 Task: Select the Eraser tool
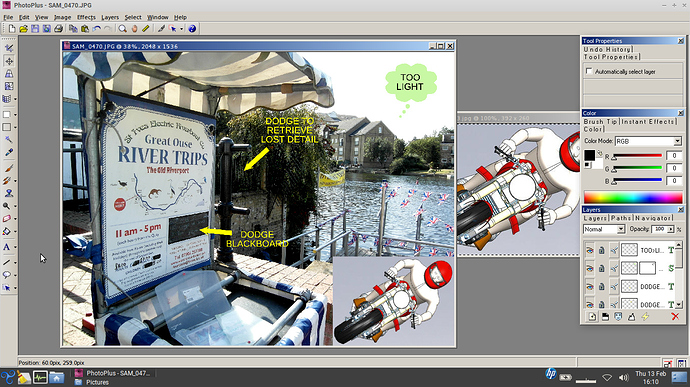coord(7,218)
